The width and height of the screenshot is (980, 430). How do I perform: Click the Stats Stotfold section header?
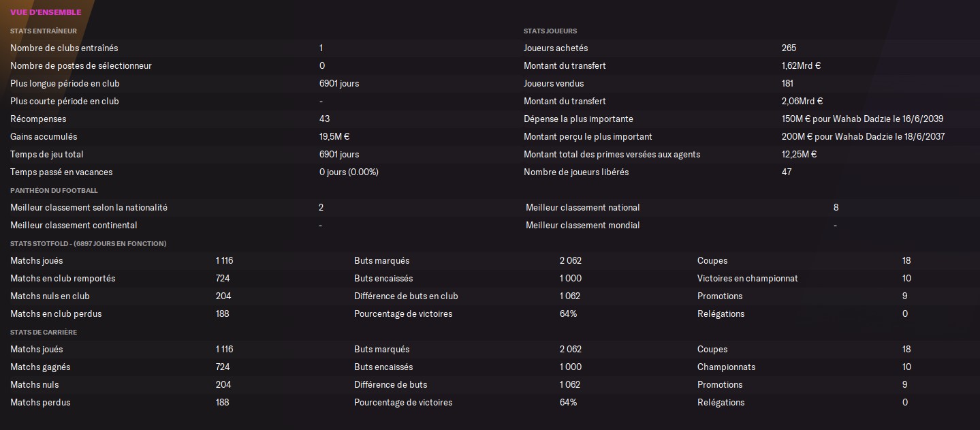[x=89, y=243]
